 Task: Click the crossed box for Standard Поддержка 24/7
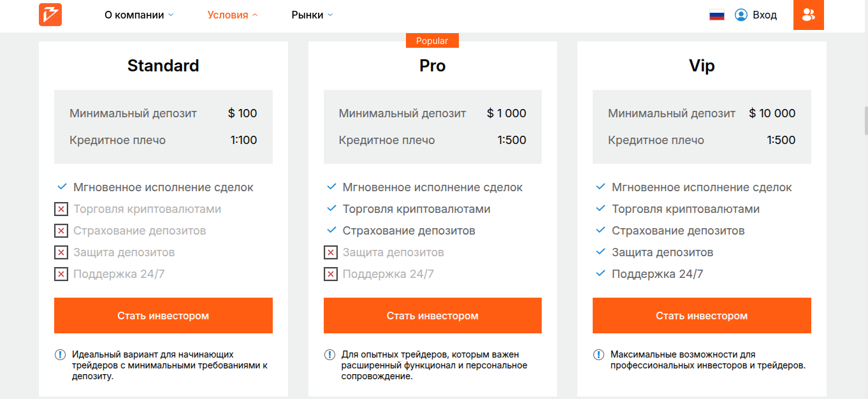pos(61,274)
